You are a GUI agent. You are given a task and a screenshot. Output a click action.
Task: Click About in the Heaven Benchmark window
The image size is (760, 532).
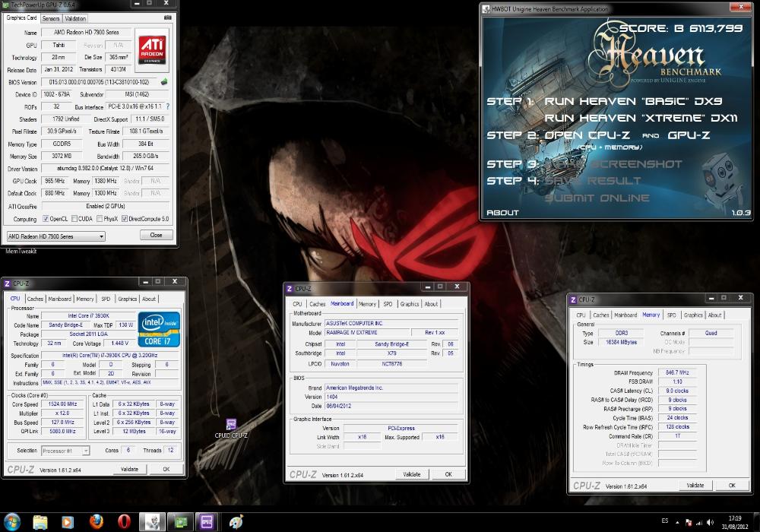click(x=502, y=213)
